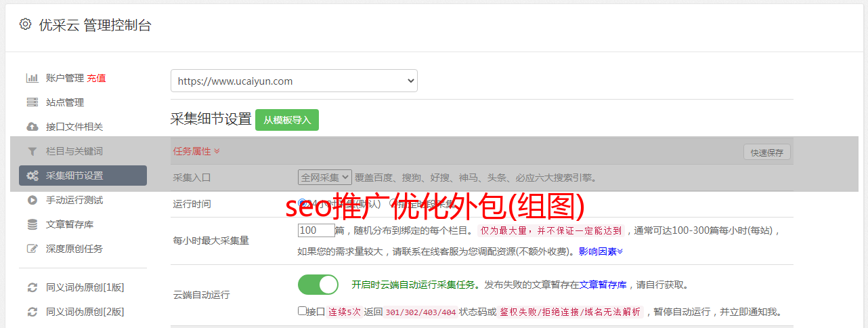Screen dimensions: 868x328
Task: Click the bar chart icon for 账户管理
Action: coord(32,78)
